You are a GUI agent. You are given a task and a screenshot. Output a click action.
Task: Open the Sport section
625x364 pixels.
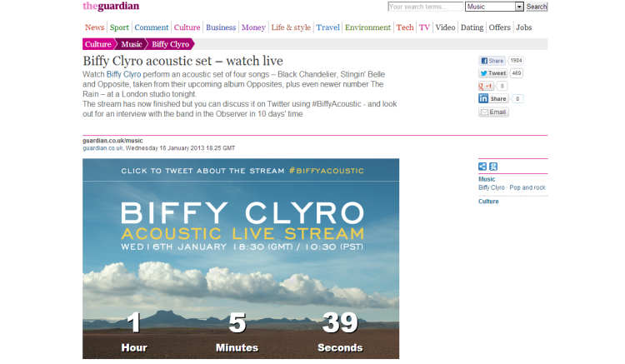119,27
